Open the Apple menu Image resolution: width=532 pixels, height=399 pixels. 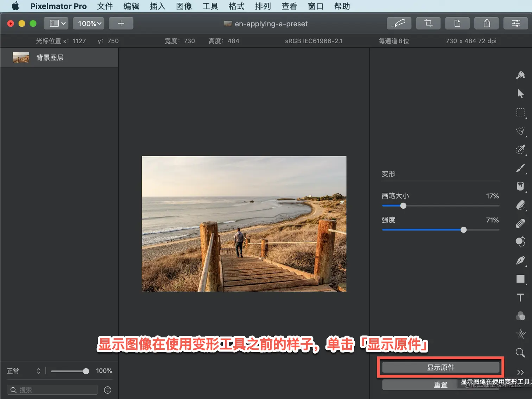coord(15,6)
